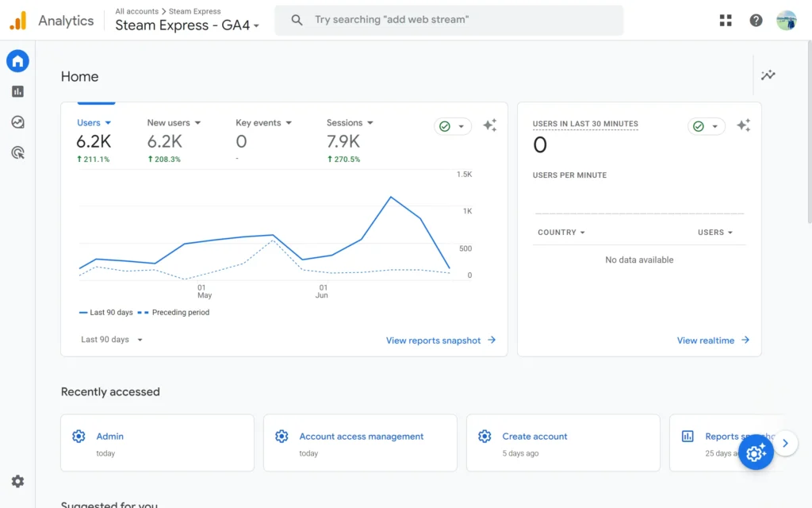Click the Help question mark icon
Screen dimensions: 812x508
[756, 21]
